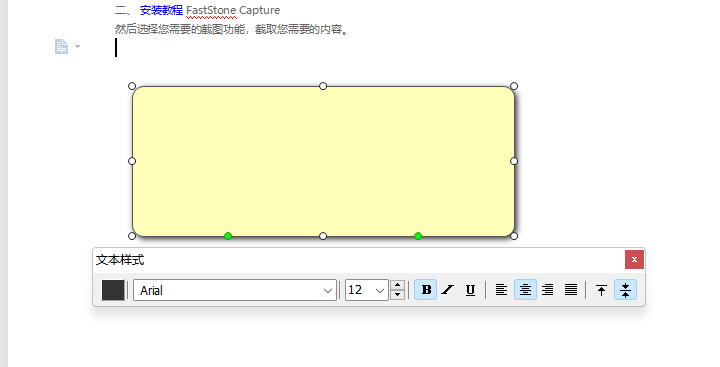The width and height of the screenshot is (720, 367).
Task: Toggle Italic text formatting
Action: point(448,290)
